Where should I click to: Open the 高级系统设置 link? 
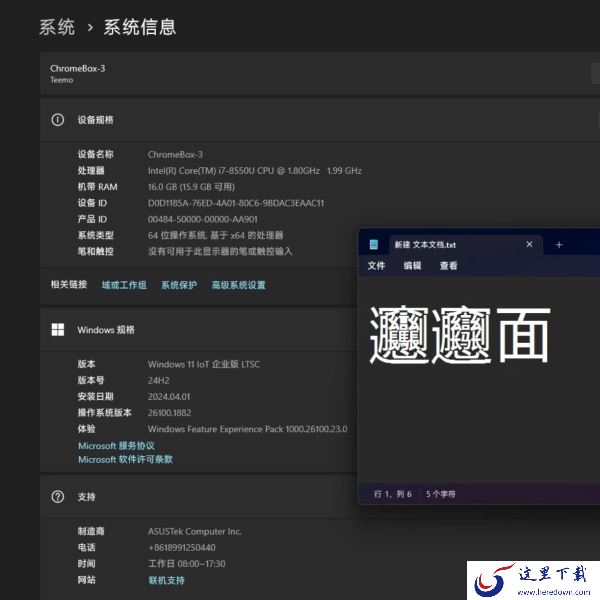pos(239,285)
